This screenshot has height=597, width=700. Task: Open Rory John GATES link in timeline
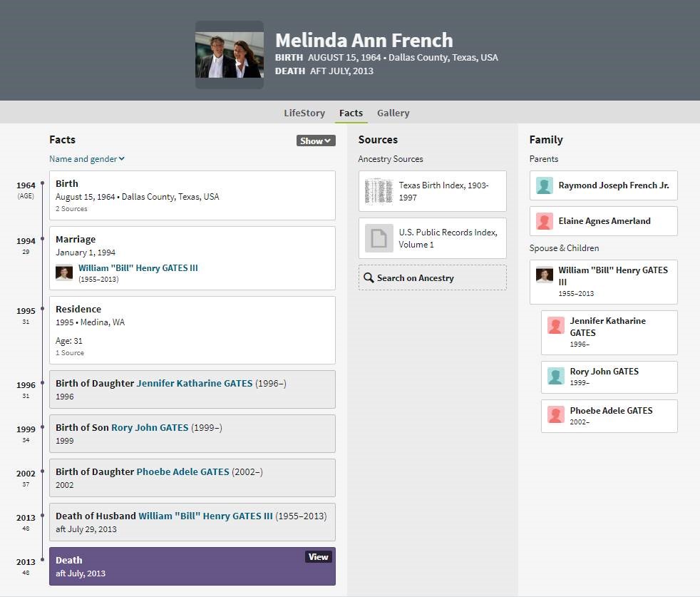[x=150, y=427]
